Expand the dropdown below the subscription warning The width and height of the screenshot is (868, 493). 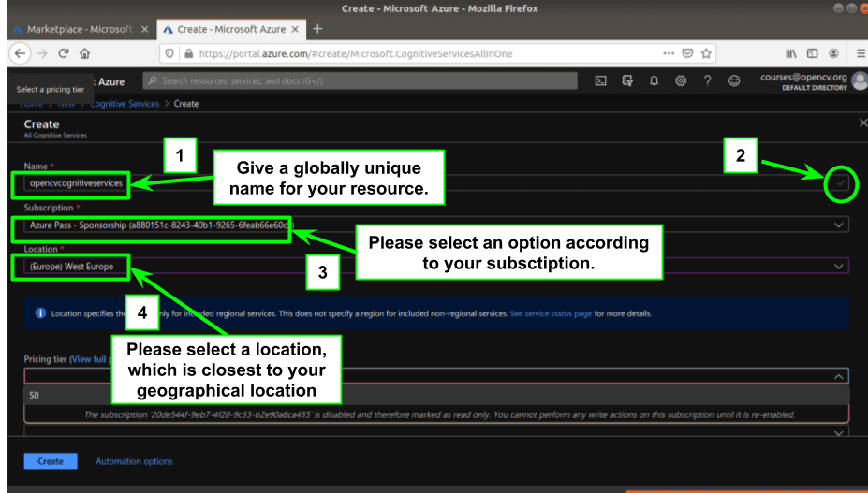pyautogui.click(x=838, y=432)
